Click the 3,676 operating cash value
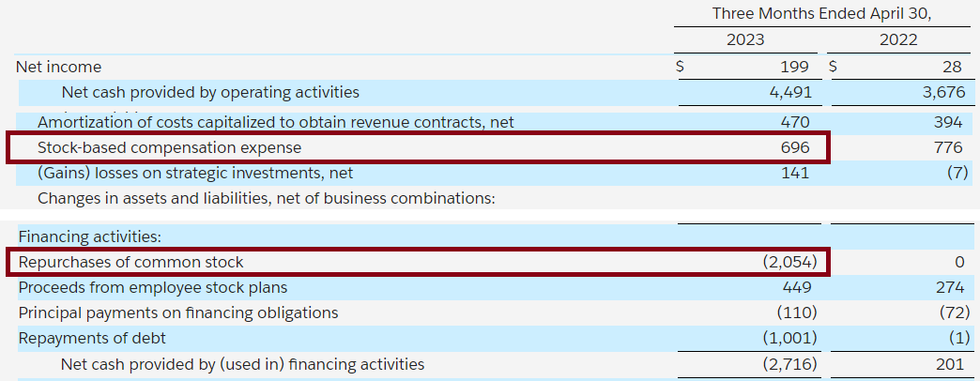This screenshot has height=381, width=980. click(942, 92)
